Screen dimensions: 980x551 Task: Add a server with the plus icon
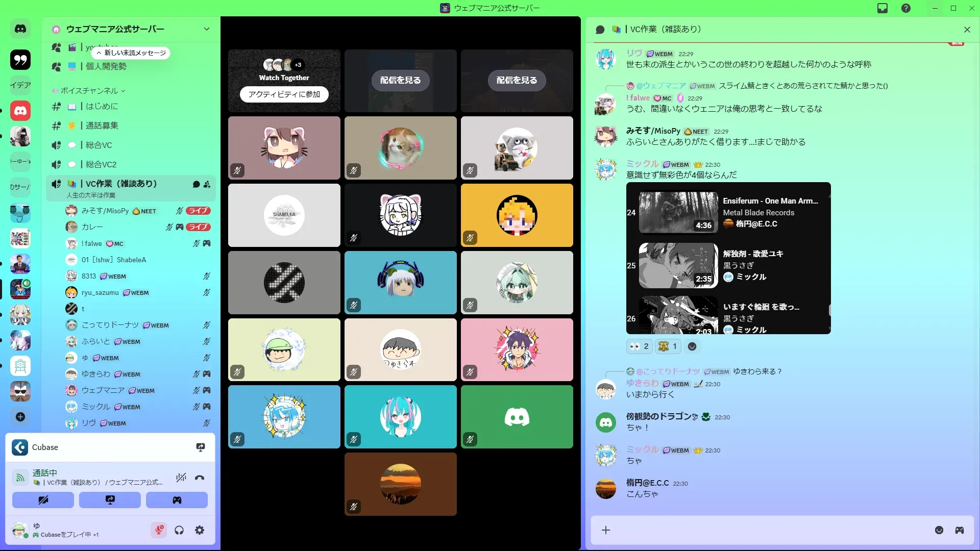[x=20, y=417]
